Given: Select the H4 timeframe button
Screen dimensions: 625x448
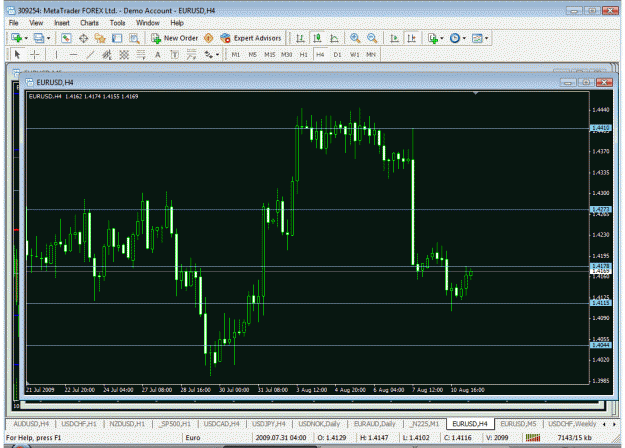Looking at the screenshot, I should [320, 55].
